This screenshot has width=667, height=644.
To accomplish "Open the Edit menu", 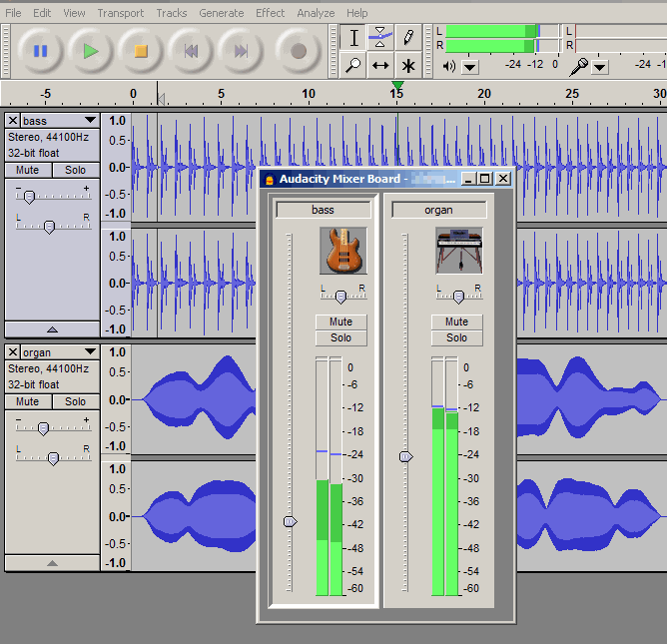I will [x=42, y=13].
